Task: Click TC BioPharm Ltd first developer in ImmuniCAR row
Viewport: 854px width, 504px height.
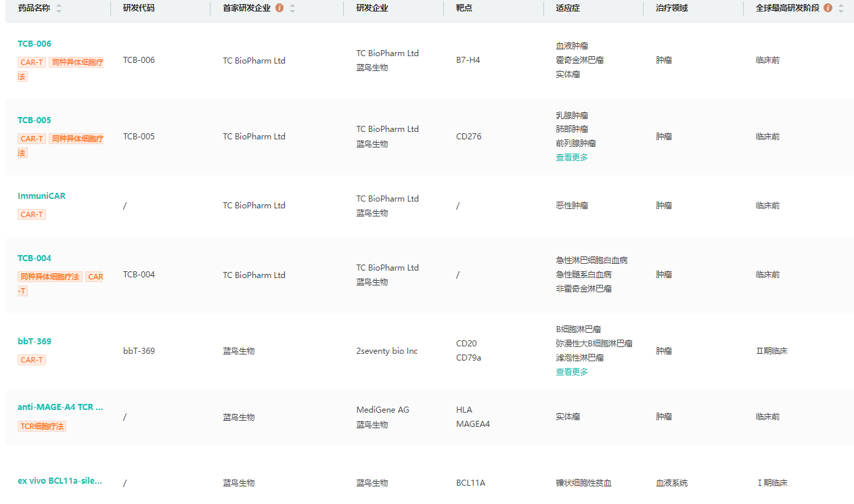Action: pyautogui.click(x=254, y=206)
